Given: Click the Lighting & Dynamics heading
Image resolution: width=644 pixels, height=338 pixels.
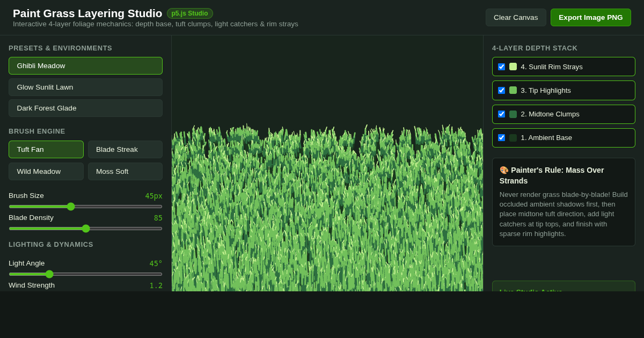Looking at the screenshot, I should [x=51, y=244].
